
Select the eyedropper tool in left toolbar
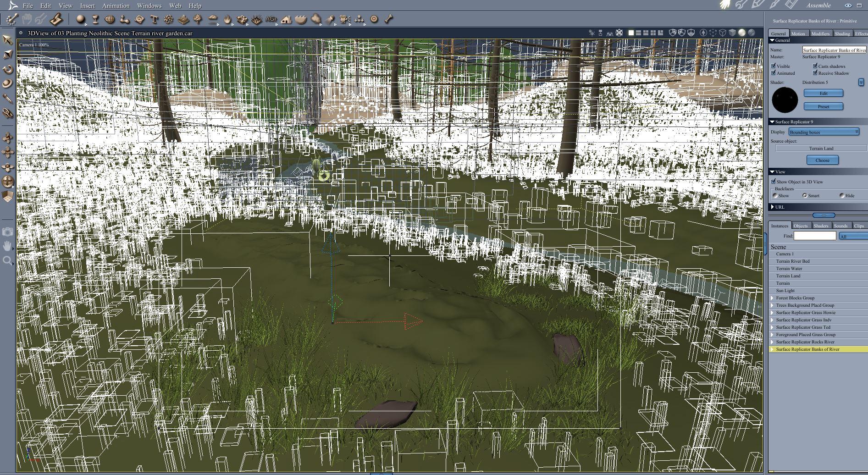coord(7,98)
